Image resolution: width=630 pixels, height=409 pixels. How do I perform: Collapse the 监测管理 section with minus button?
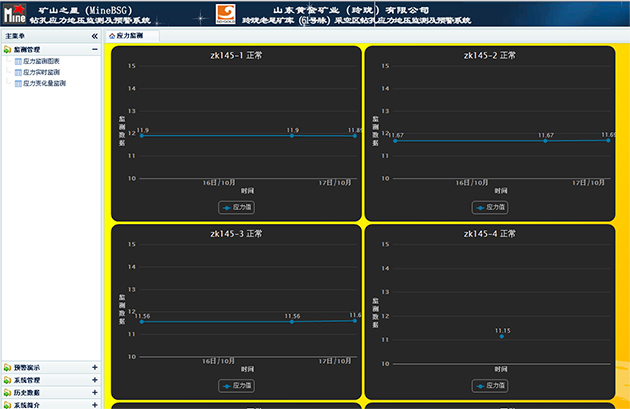pos(95,48)
